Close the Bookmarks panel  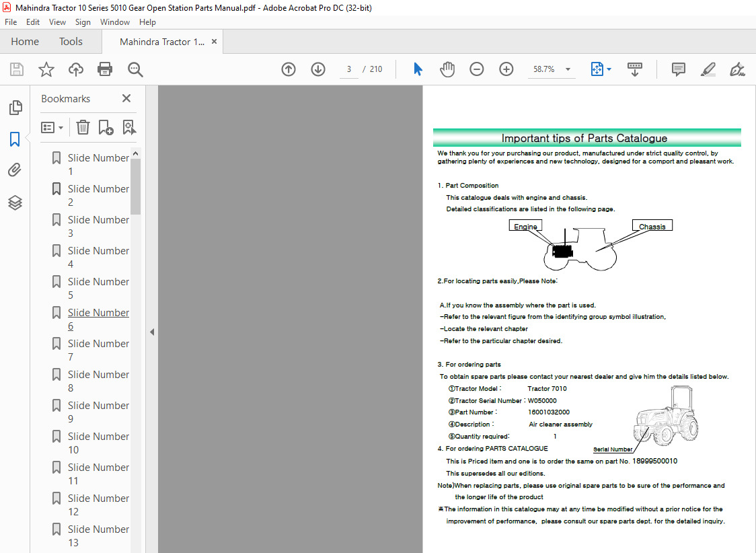[x=126, y=98]
